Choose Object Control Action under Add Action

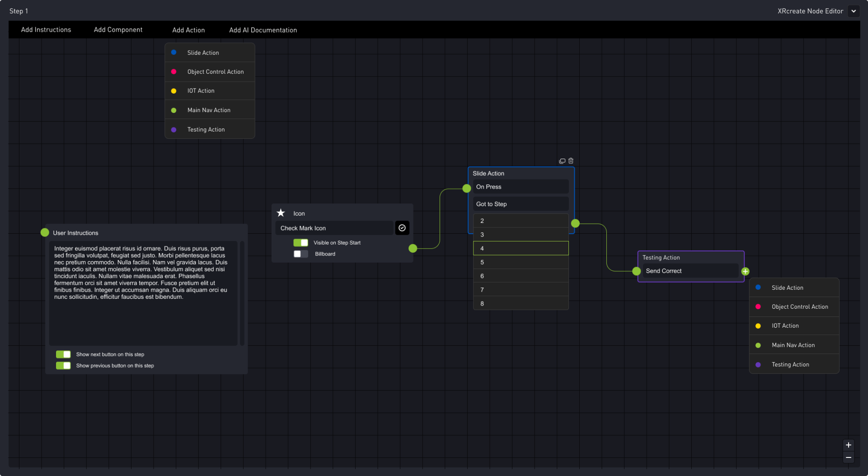coord(215,72)
